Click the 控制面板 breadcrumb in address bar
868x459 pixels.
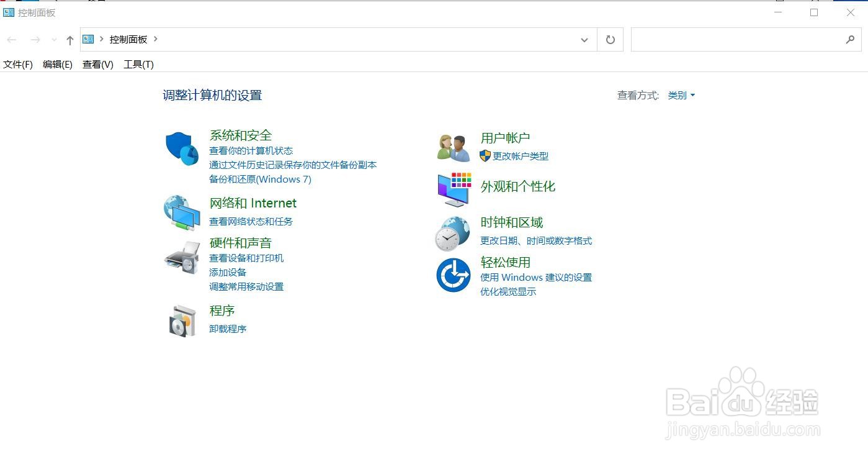(x=128, y=39)
